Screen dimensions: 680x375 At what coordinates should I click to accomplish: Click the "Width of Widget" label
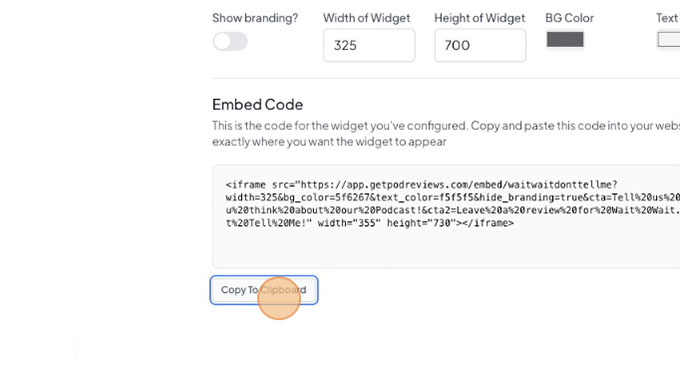[x=366, y=18]
